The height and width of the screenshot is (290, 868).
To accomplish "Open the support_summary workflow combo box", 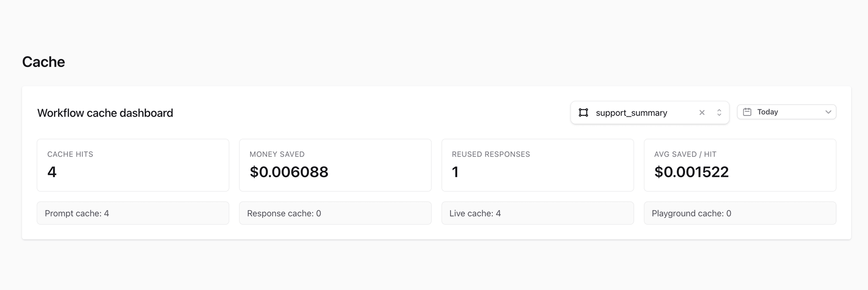I will 642,113.
